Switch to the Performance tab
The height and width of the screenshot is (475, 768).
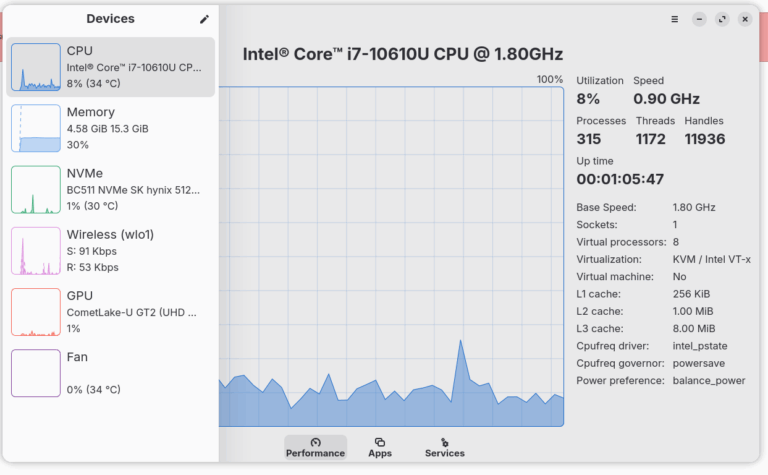315,447
